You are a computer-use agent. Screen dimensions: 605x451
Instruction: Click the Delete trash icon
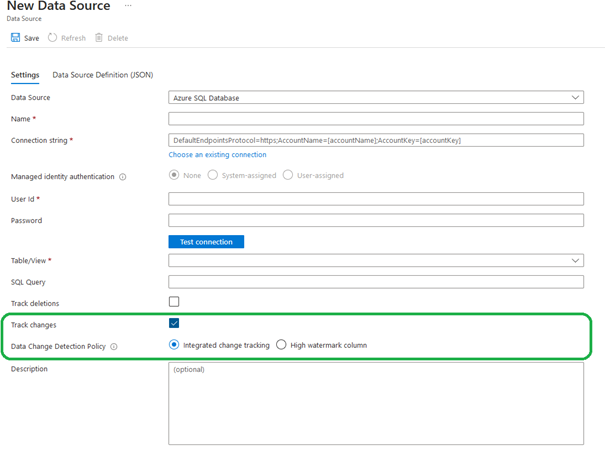pos(99,38)
